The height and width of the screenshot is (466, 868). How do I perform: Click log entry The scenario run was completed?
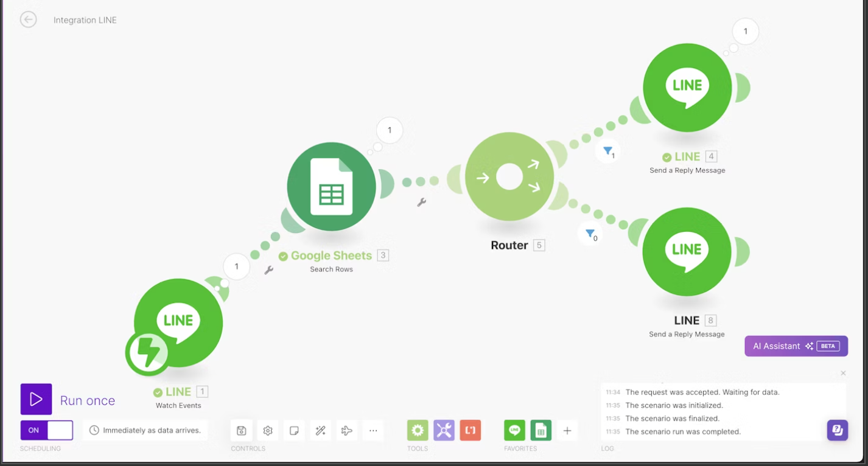[683, 432]
